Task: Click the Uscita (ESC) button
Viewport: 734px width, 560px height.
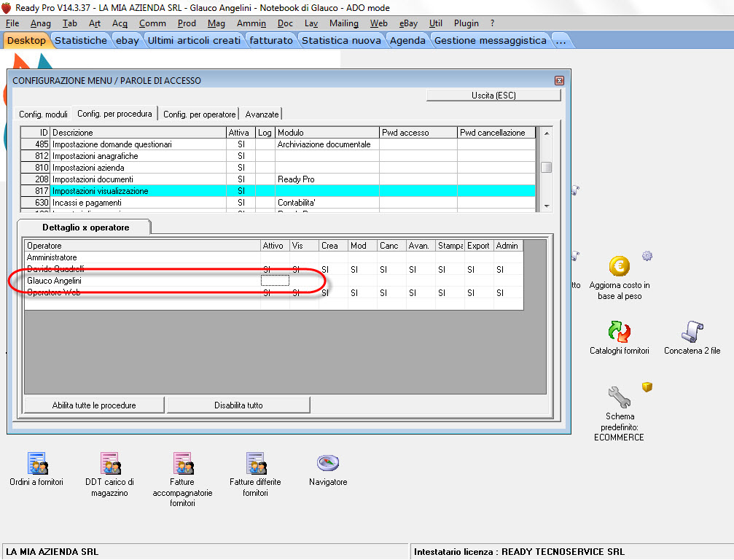Action: pyautogui.click(x=493, y=96)
